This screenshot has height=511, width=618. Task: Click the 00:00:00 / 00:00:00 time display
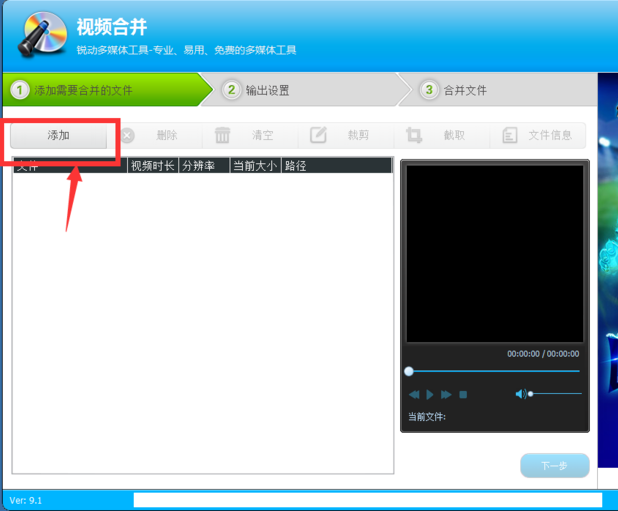click(x=543, y=354)
